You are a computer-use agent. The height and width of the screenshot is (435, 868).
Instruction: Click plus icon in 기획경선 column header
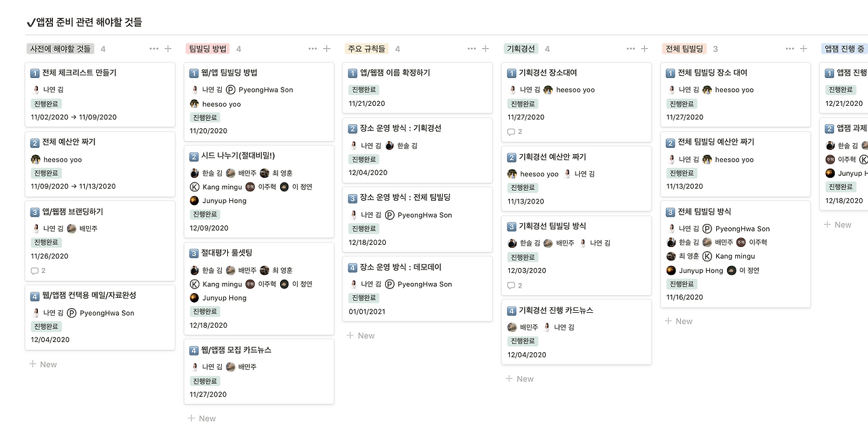(x=644, y=49)
